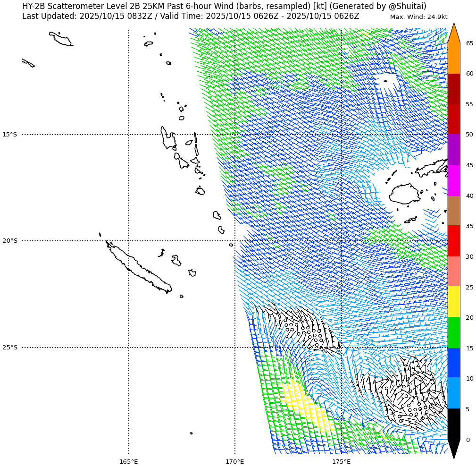Viewport: 476px width, 467px height.
Task: Click the 15°S latitude label
Action: [x=9, y=135]
